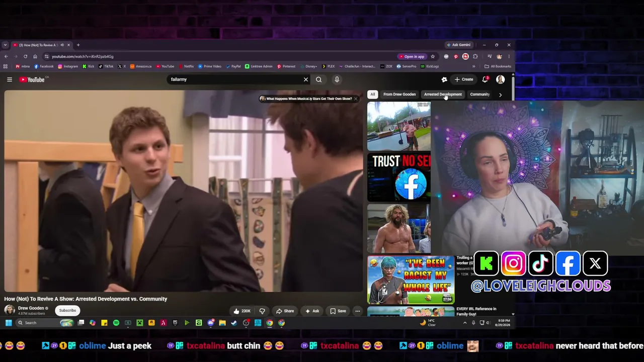Image resolution: width=644 pixels, height=362 pixels.
Task: Like the video with thumbs up
Action: tap(243, 311)
